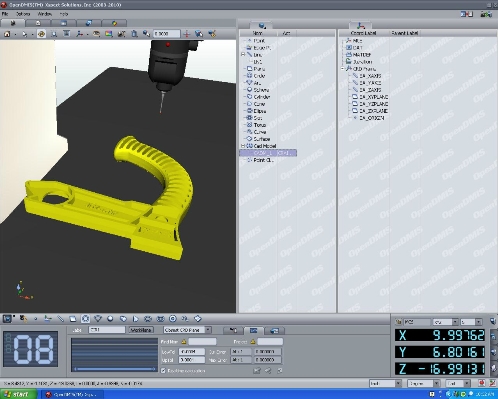Click the lock icon next to Project
Screen dimensions: 498x399
click(253, 342)
